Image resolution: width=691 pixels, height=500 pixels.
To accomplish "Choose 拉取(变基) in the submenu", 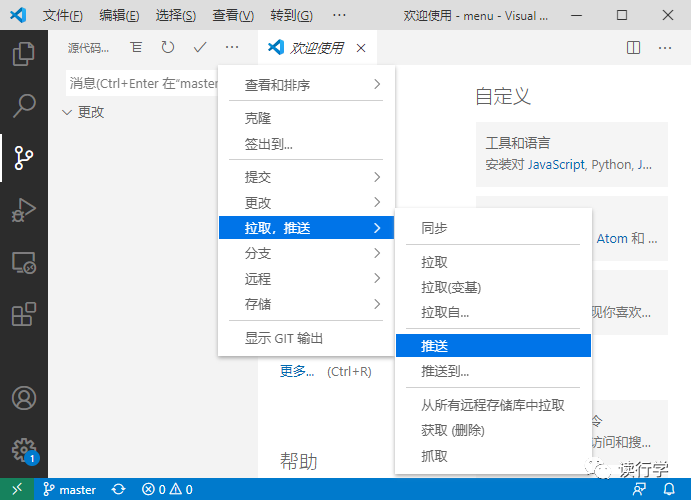I will pos(493,287).
